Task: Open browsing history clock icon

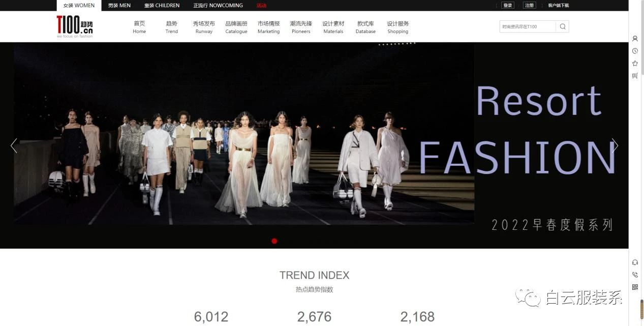Action: [635, 51]
